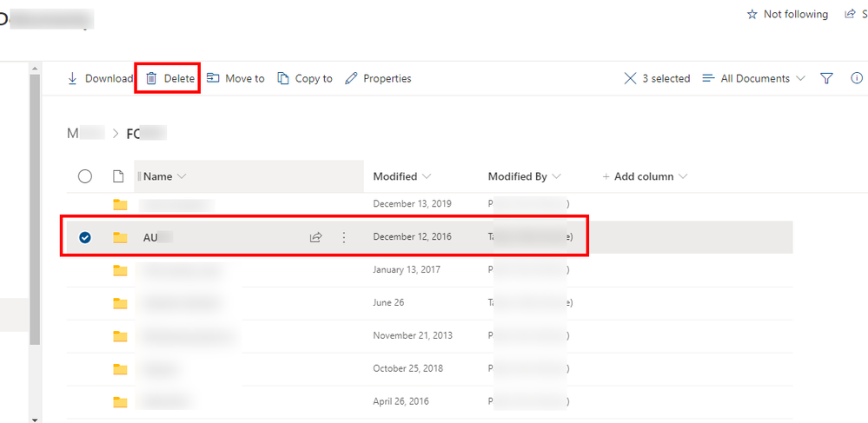Click the Copy to command
Viewport: 868px width, 423px height.
(305, 78)
